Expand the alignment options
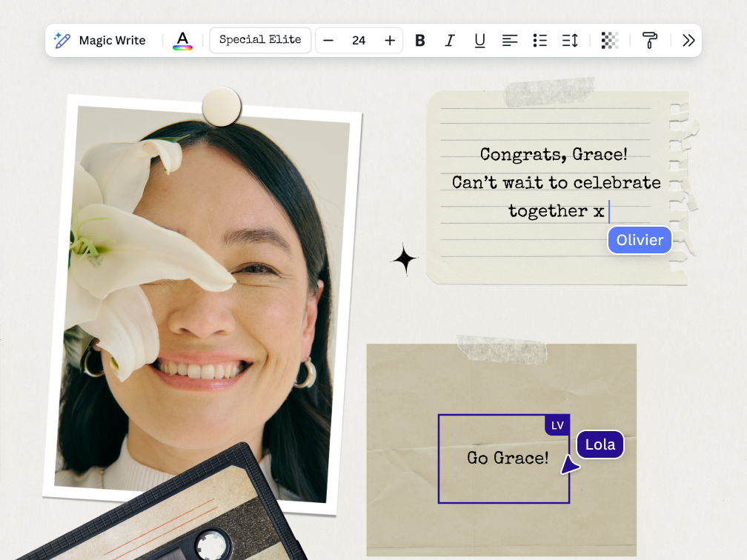This screenshot has height=560, width=747. (510, 40)
